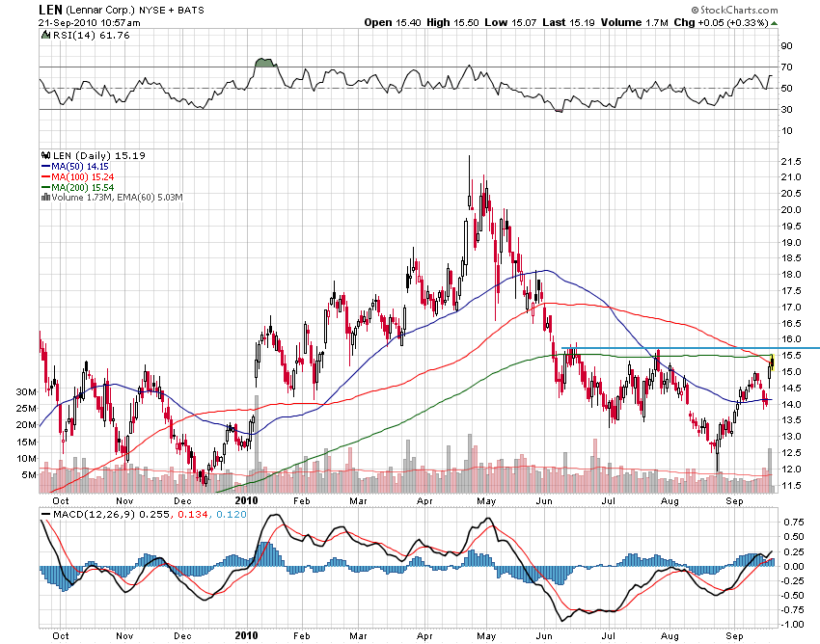Click Oct on the price chart date axis
This screenshot has height=644, width=820.
pos(61,500)
